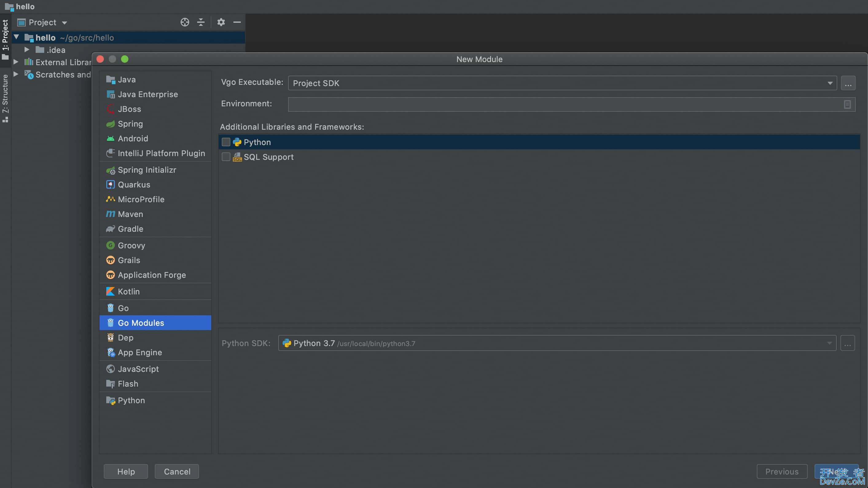Image resolution: width=868 pixels, height=488 pixels.
Task: Enable the SQL Support checkbox
Action: tap(226, 157)
